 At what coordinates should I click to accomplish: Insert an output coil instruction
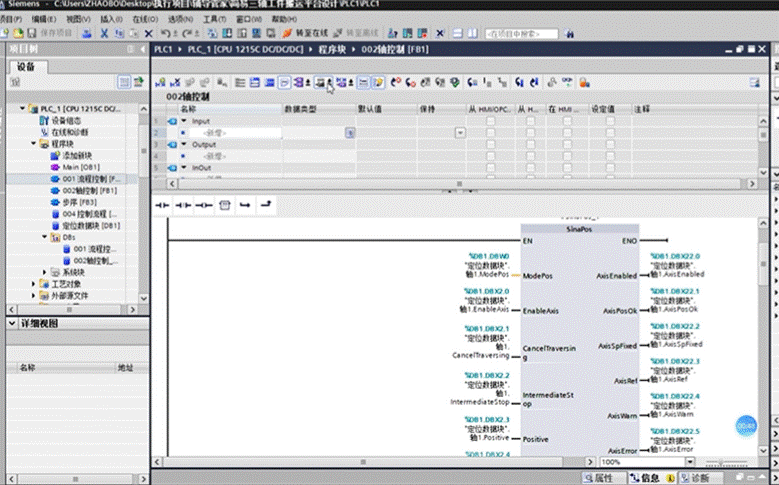[x=204, y=205]
